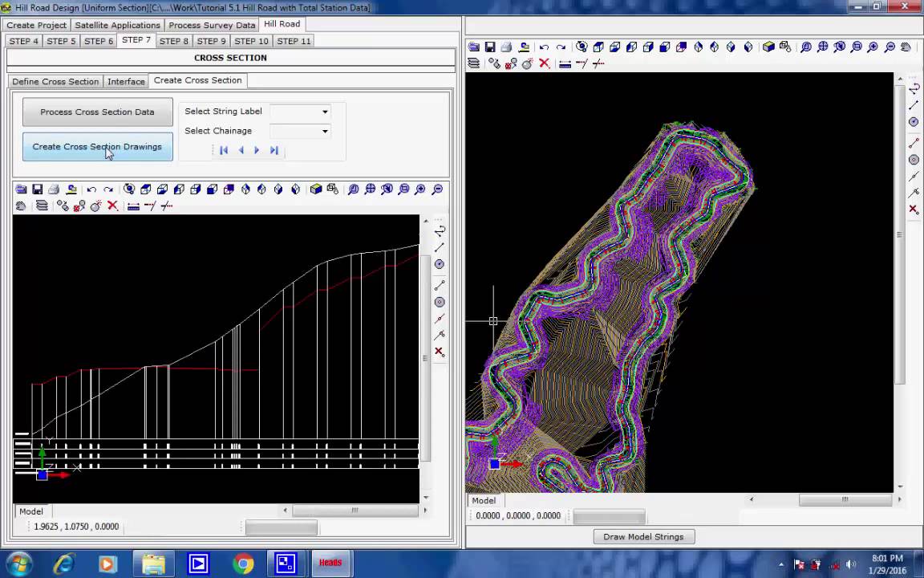The height and width of the screenshot is (578, 924).
Task: Select pan hand tool in model view toolbar
Action: [906, 47]
